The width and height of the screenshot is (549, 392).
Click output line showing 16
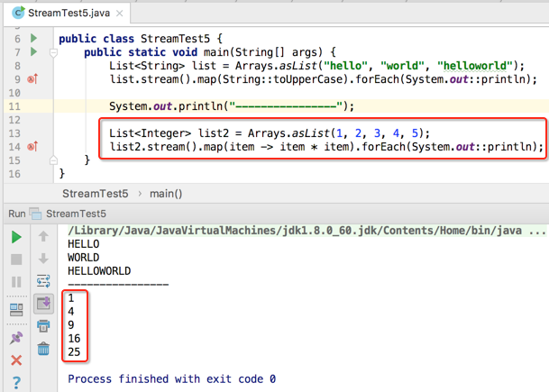click(74, 339)
